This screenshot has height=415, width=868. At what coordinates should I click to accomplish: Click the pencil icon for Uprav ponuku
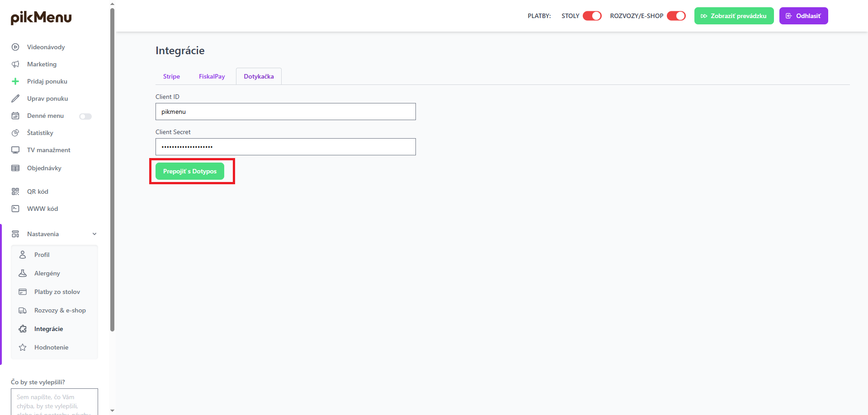tap(15, 98)
